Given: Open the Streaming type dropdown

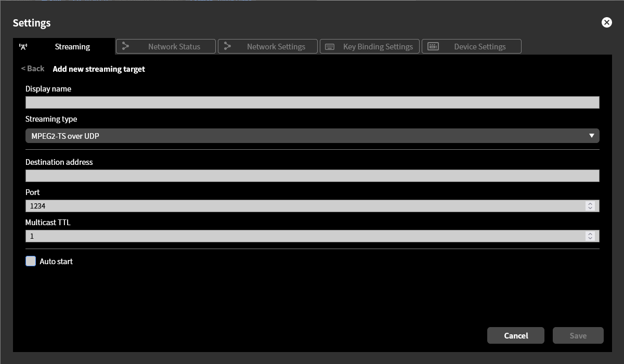Looking at the screenshot, I should [312, 136].
